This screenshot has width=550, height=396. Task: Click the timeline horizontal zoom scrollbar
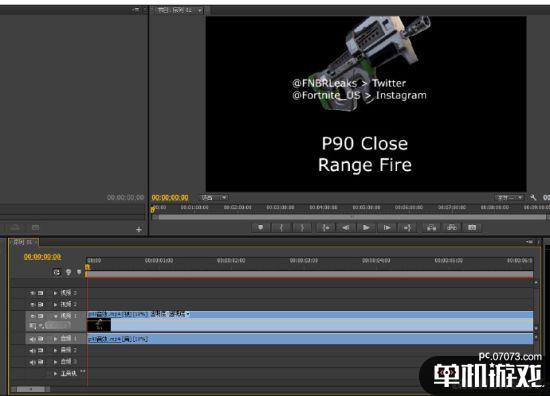31,389
